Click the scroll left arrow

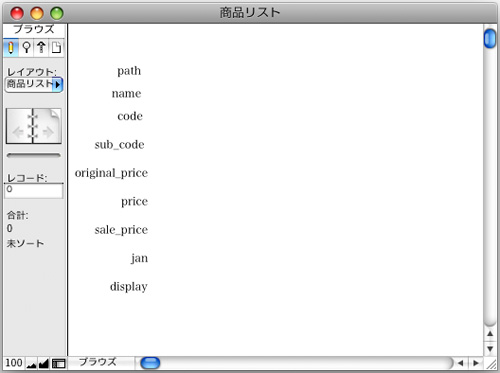(461, 363)
